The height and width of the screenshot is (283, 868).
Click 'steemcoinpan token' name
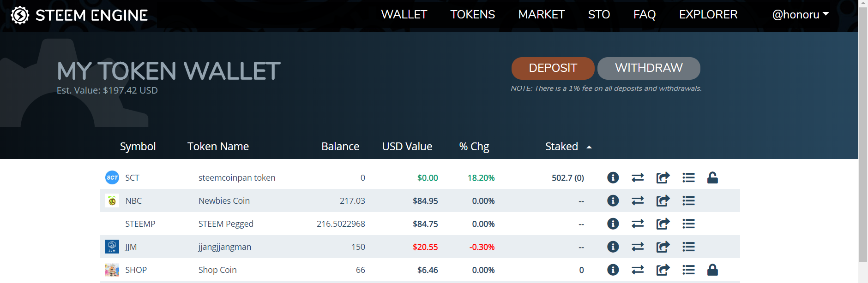point(237,178)
